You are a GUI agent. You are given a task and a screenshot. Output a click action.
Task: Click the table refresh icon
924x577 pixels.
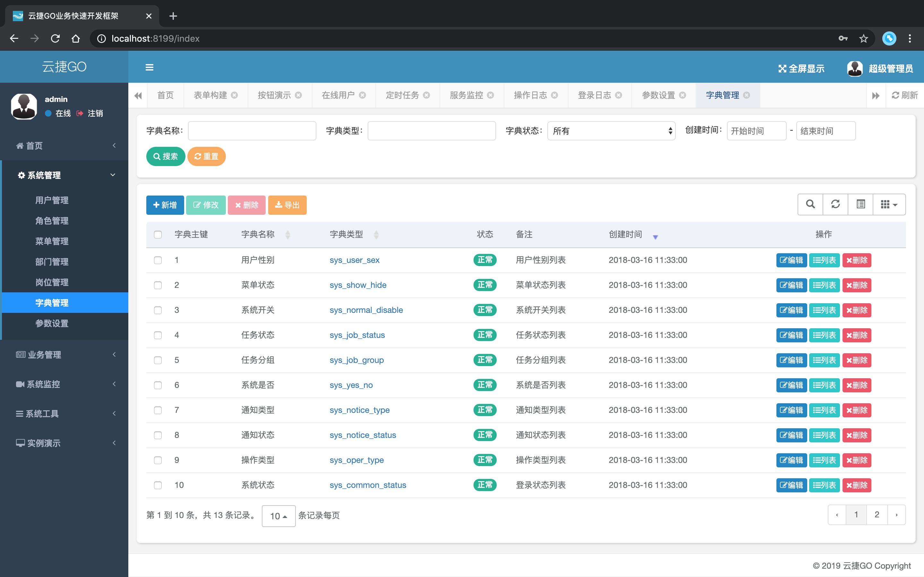(x=835, y=204)
